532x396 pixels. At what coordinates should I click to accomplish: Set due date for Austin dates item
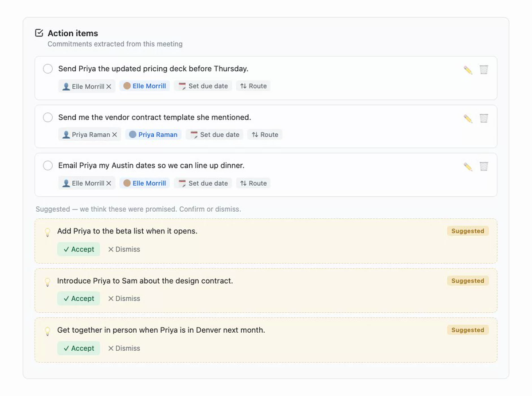tap(203, 183)
